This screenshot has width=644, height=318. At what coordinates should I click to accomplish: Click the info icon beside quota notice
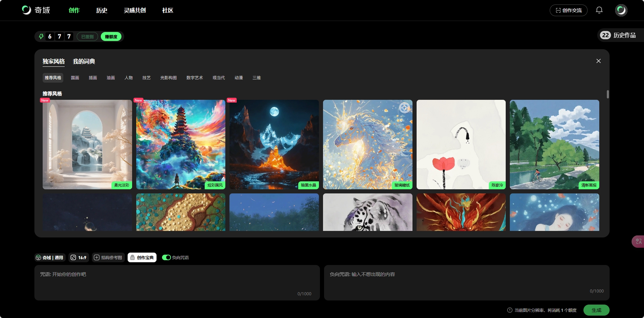[509, 310]
